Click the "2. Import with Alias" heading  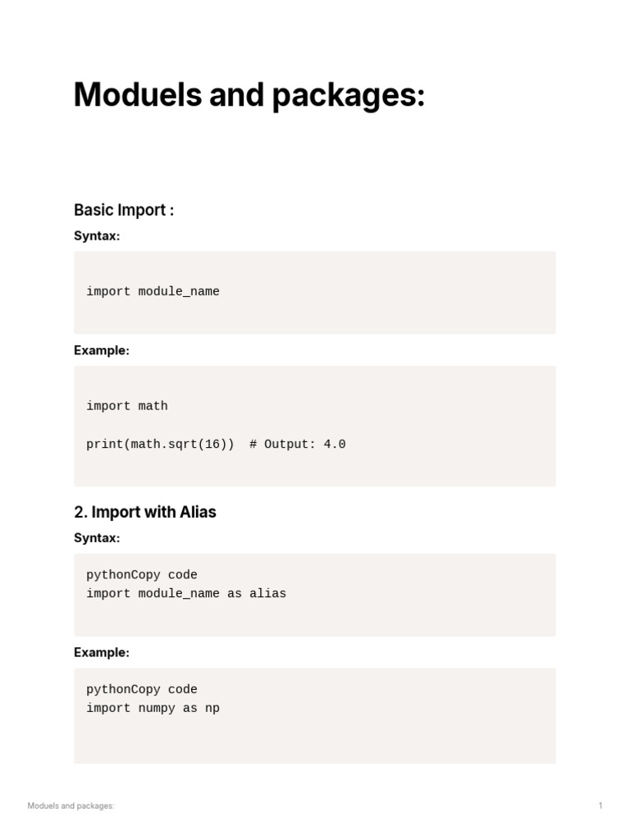(145, 512)
